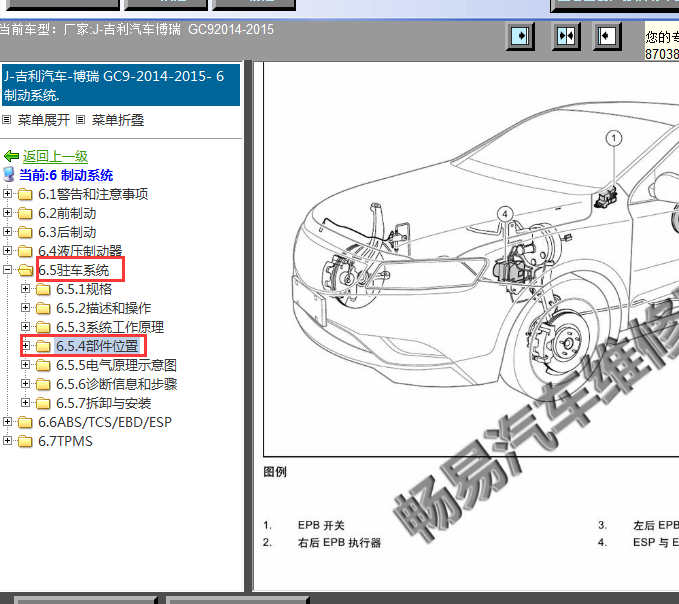This screenshot has width=679, height=604.
Task: Expand the 6.4液压制动器 node
Action: click(7, 251)
